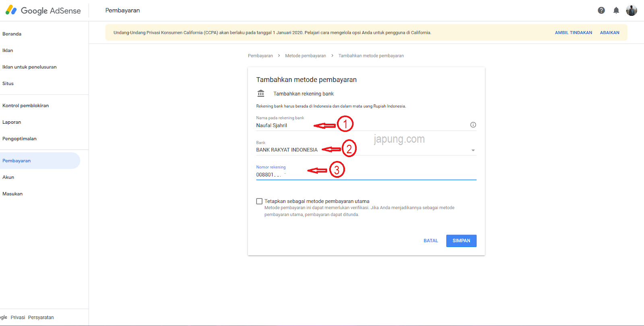This screenshot has width=644, height=326.
Task: Open Pengoptimalan in sidebar
Action: point(19,139)
